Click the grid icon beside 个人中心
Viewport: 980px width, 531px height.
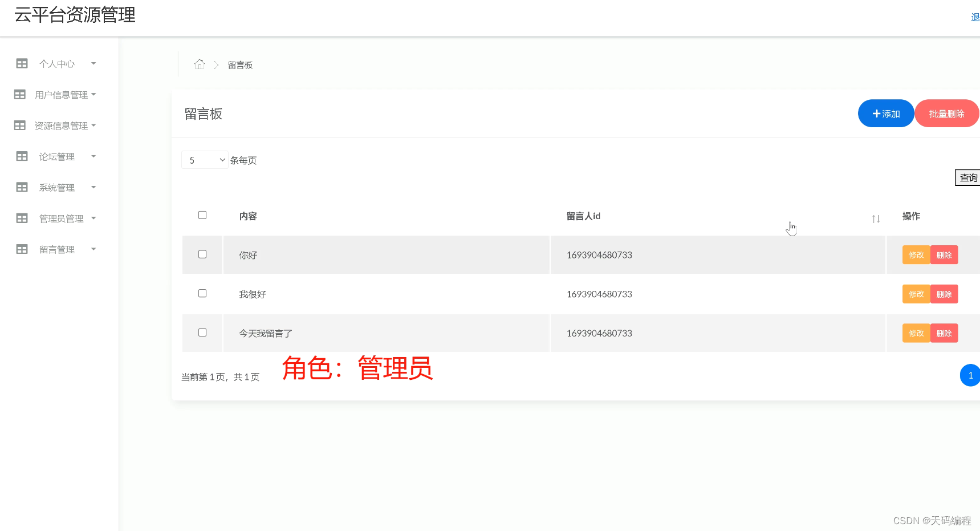(x=22, y=63)
